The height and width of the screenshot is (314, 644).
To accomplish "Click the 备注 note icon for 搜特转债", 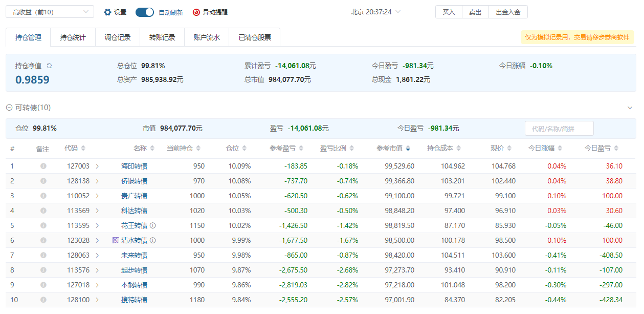I will coord(43,300).
